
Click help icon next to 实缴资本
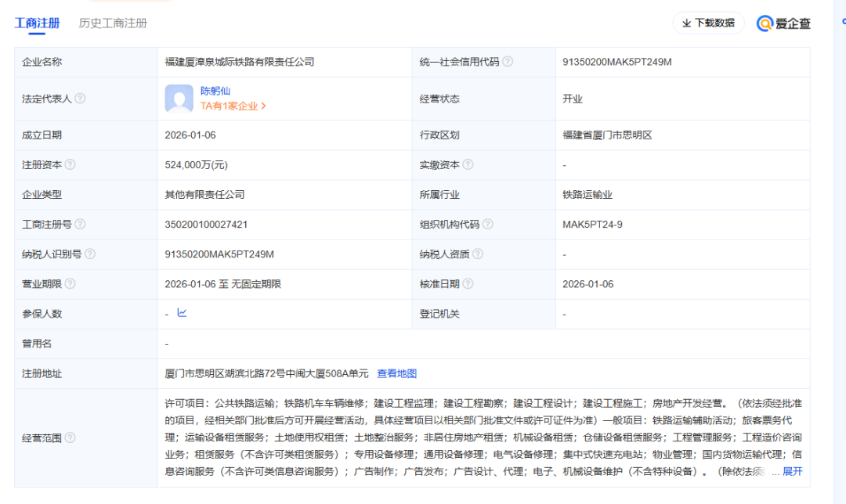pyautogui.click(x=468, y=165)
